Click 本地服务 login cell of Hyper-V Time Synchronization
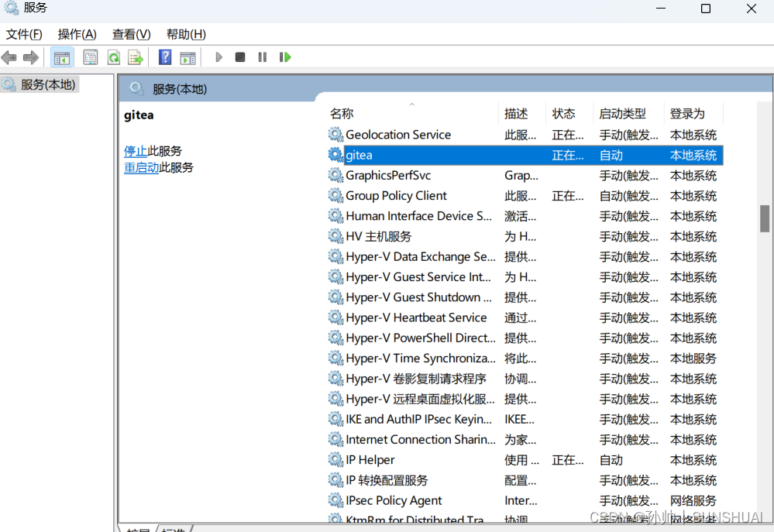The height and width of the screenshot is (532, 774). click(693, 359)
